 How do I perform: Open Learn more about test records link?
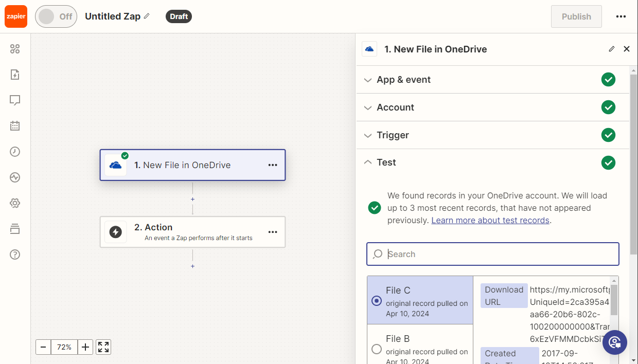coord(490,220)
